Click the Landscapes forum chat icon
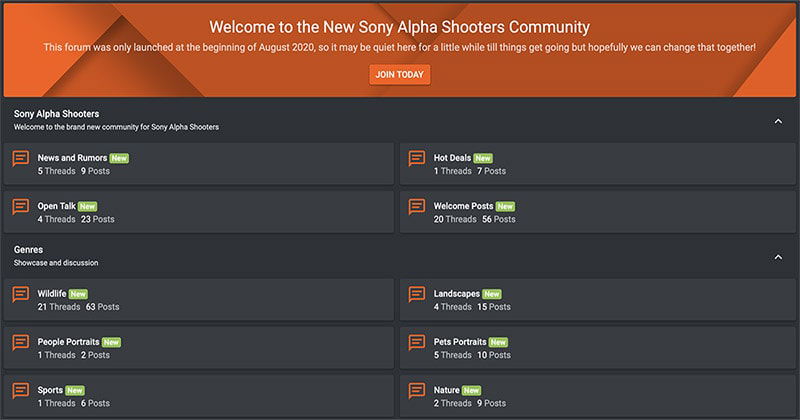 click(x=416, y=295)
